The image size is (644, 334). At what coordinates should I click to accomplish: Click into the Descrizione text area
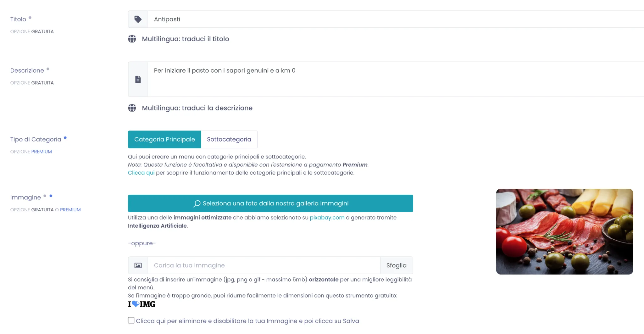pyautogui.click(x=396, y=79)
